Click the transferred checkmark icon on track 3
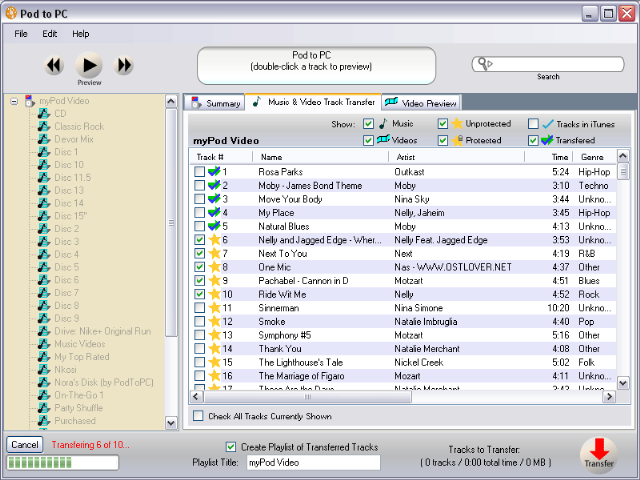 point(214,199)
